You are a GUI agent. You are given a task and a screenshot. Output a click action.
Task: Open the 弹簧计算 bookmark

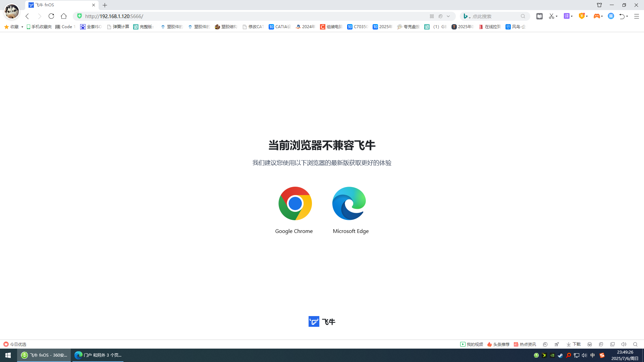pyautogui.click(x=118, y=27)
